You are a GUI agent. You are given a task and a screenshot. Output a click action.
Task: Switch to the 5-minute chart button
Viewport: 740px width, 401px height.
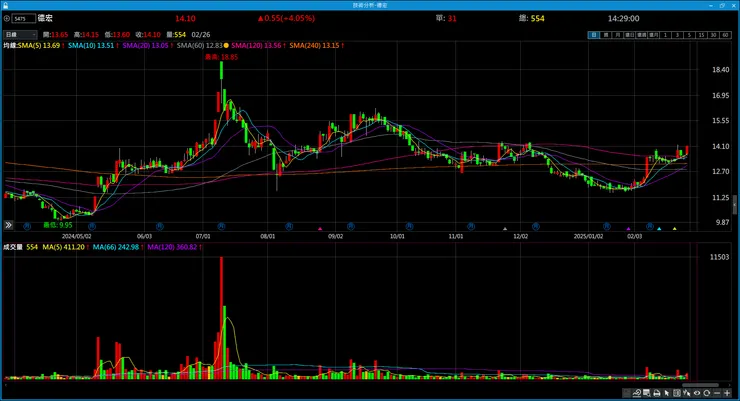(x=690, y=35)
